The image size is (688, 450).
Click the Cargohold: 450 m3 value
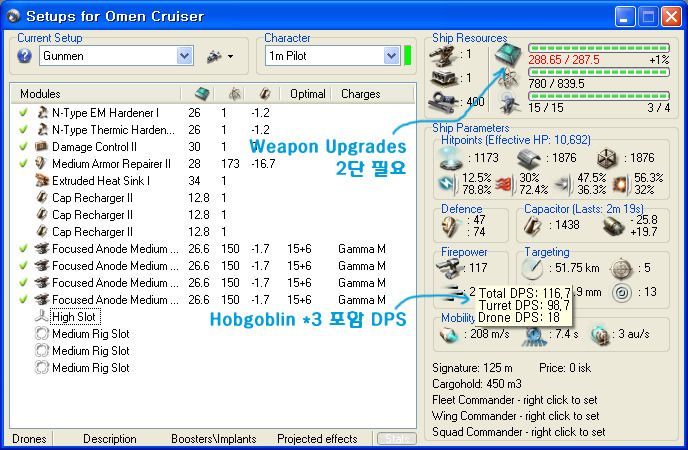pyautogui.click(x=477, y=384)
